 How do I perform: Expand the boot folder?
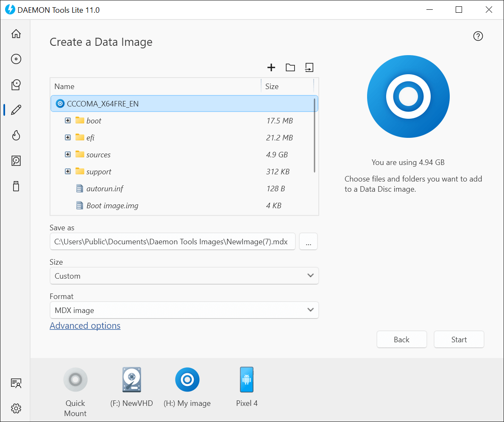pos(68,120)
